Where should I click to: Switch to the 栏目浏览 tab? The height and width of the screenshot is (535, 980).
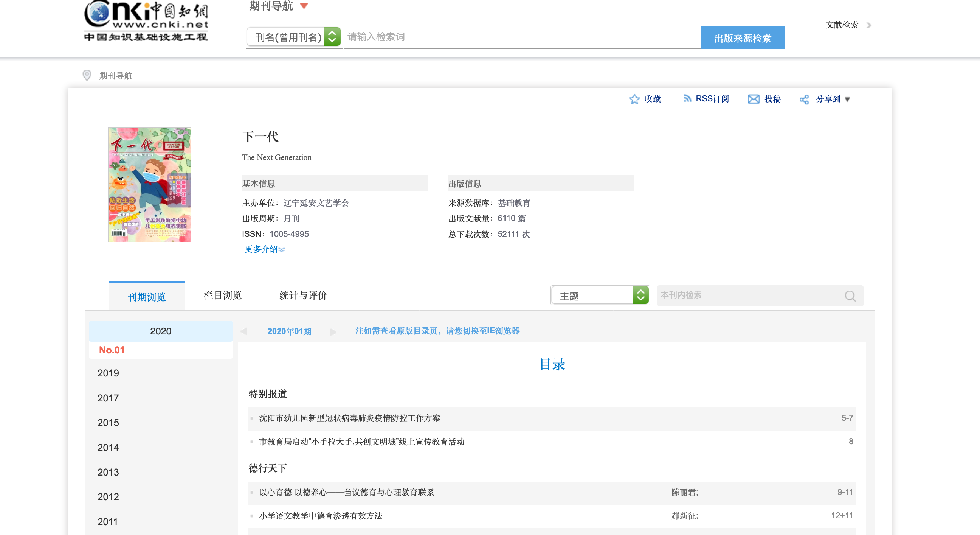click(x=223, y=295)
